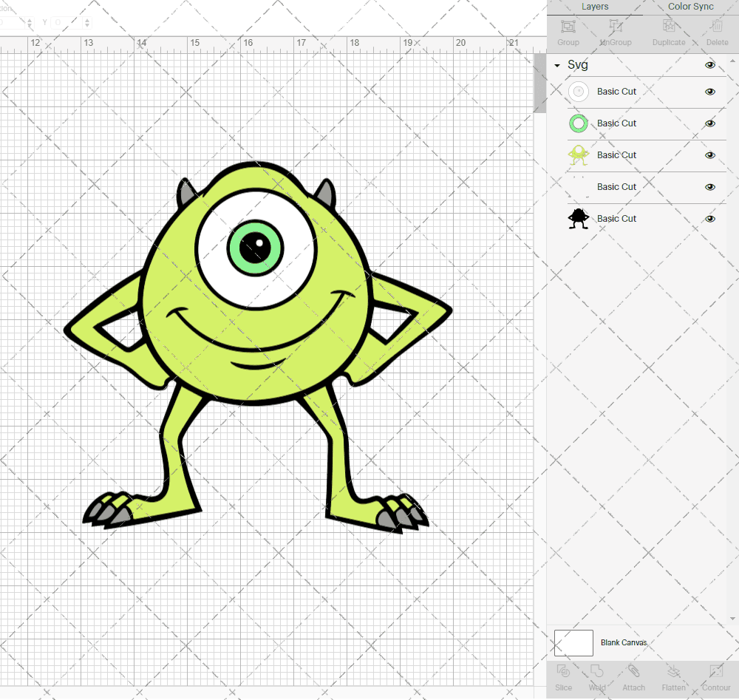Click the Duplicate icon
Viewport: 739px width, 700px height.
669,26
